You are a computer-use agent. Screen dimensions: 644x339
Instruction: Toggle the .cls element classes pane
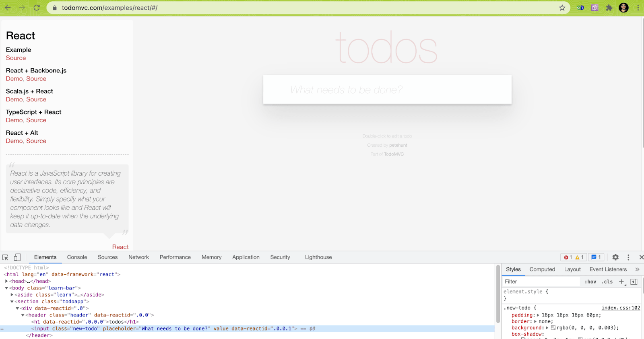click(x=607, y=281)
